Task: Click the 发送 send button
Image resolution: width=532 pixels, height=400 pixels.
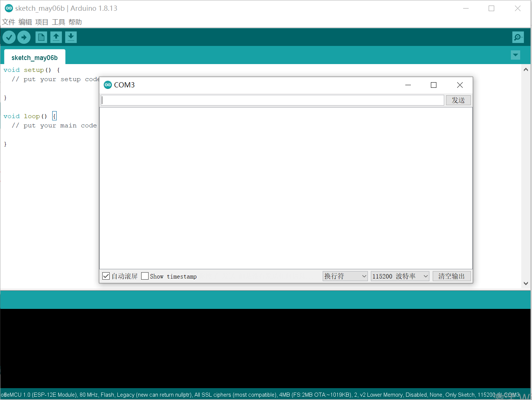Action: (x=458, y=100)
